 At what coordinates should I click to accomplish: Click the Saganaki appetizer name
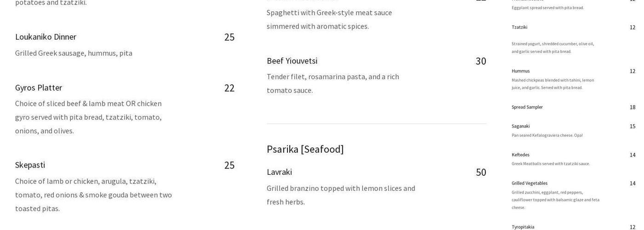tap(520, 126)
